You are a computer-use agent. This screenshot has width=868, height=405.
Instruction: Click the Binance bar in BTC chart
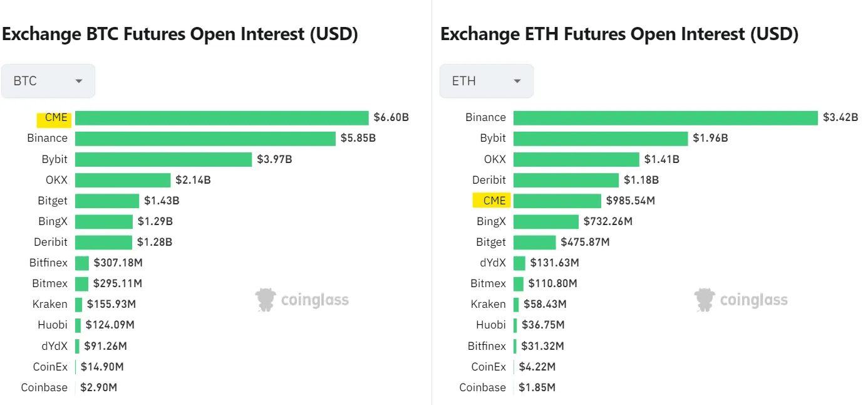coord(205,139)
